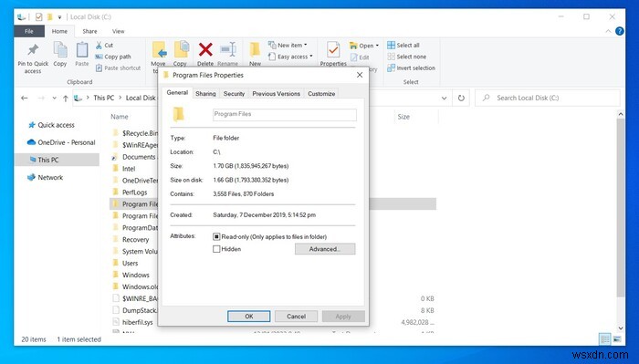Click the red Delete icon

(205, 49)
